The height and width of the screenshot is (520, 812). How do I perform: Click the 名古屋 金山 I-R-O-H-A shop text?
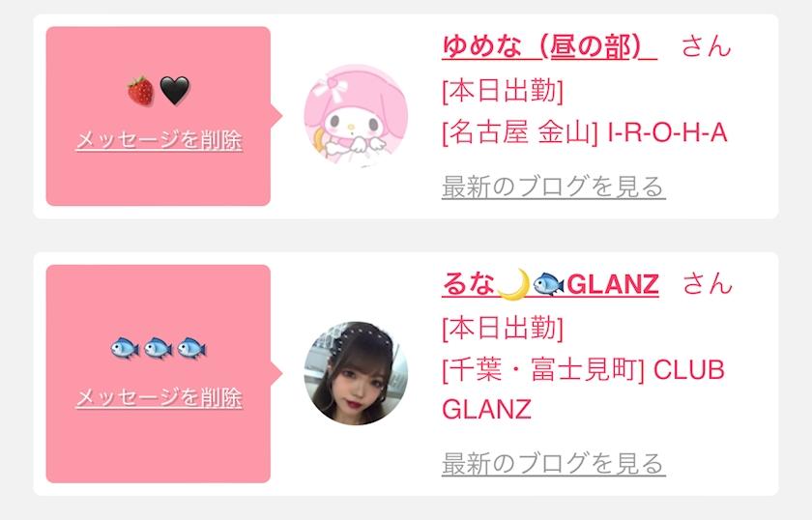pos(585,132)
